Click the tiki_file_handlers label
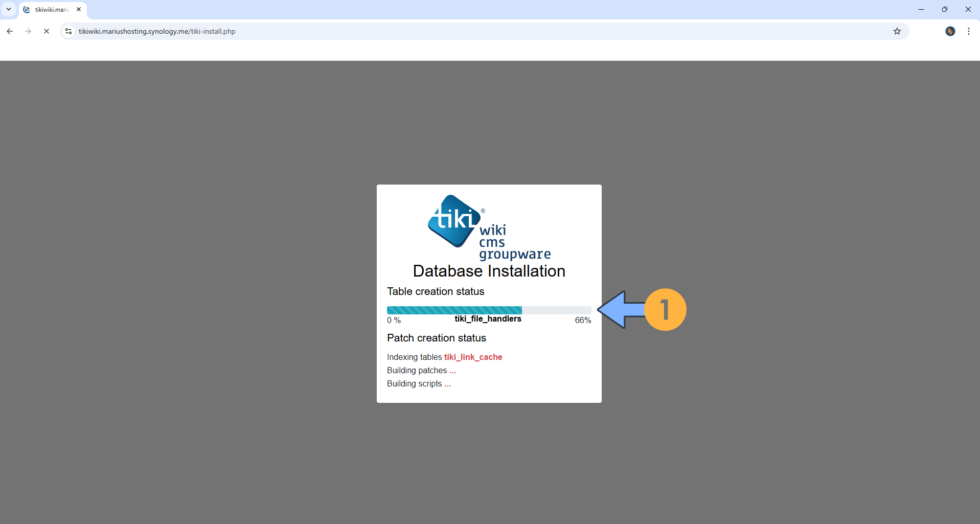The height and width of the screenshot is (524, 980). click(487, 318)
